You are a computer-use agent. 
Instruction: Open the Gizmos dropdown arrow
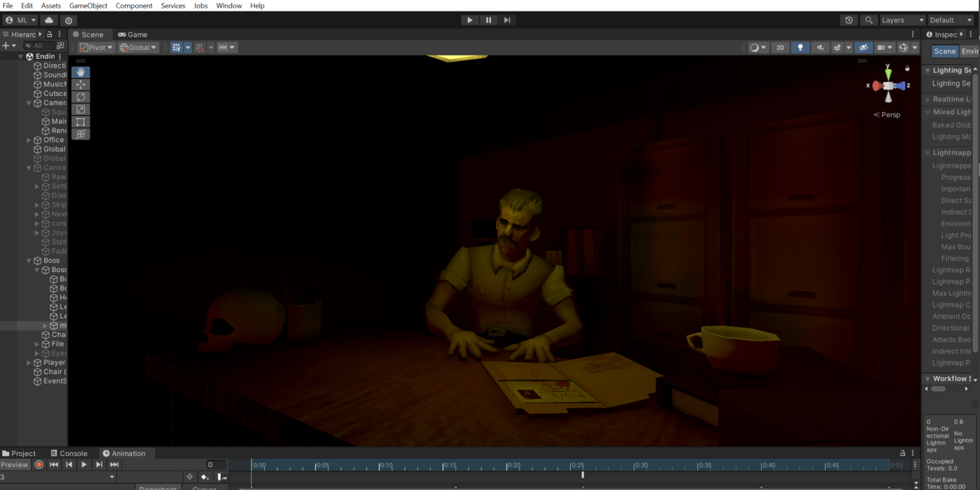click(x=915, y=47)
